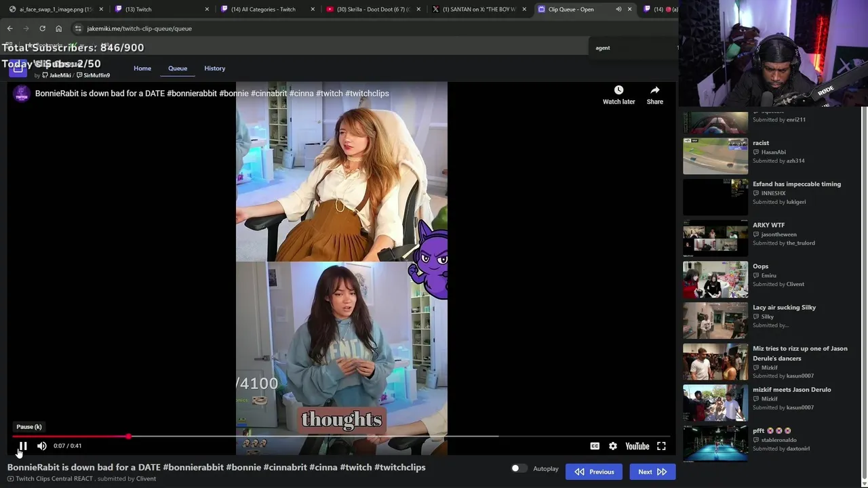Click channel name 'HasanAbi' in queue

click(773, 152)
